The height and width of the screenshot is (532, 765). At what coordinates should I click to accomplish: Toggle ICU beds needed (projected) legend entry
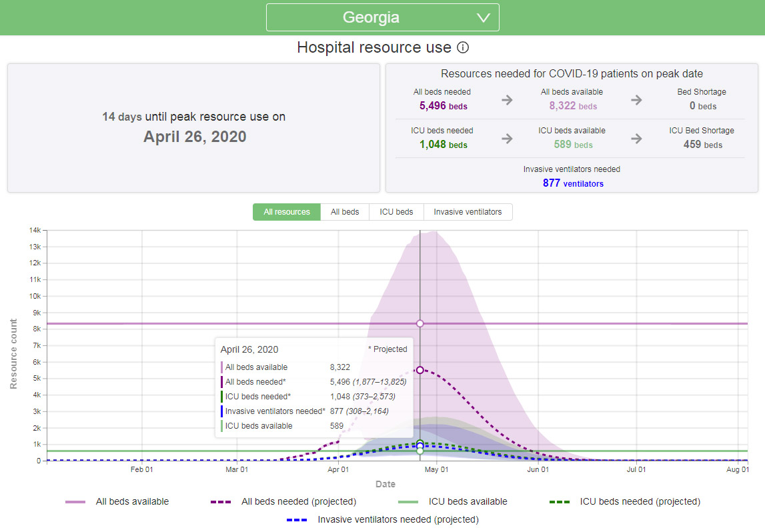pos(640,501)
